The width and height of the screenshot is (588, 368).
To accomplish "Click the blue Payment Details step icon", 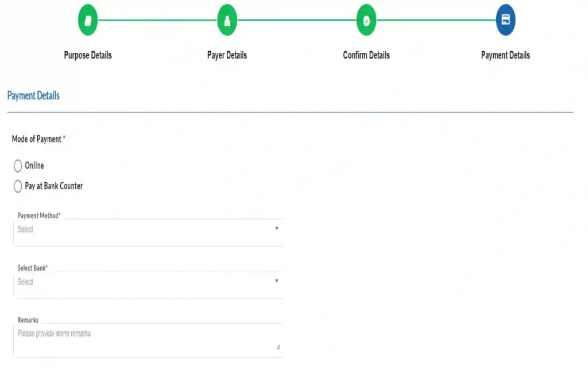I will point(505,20).
